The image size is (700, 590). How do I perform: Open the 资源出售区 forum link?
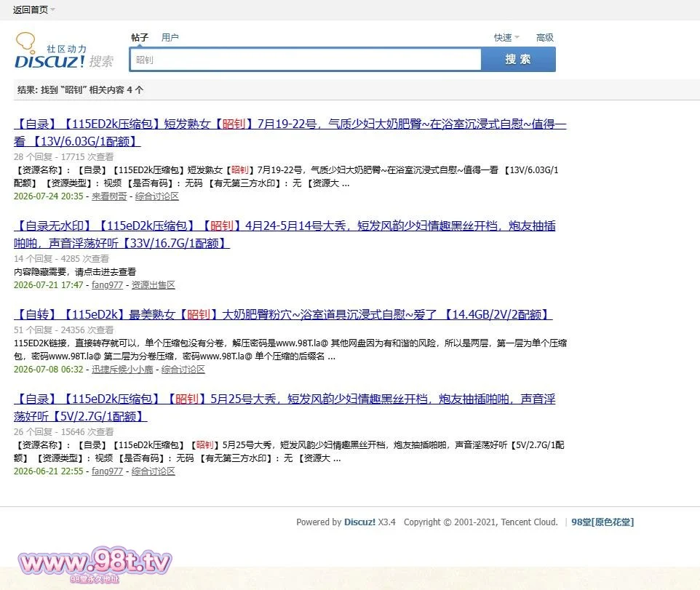tap(153, 285)
